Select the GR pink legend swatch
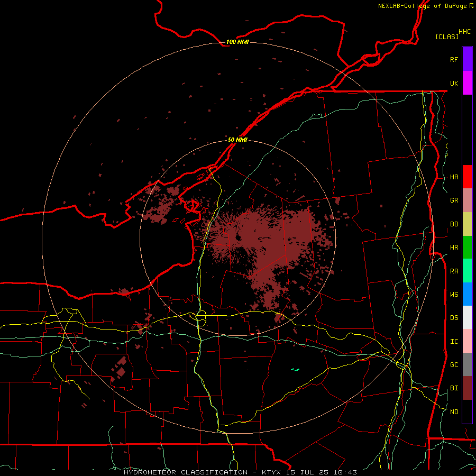The height and width of the screenshot is (476, 476). pyautogui.click(x=467, y=200)
